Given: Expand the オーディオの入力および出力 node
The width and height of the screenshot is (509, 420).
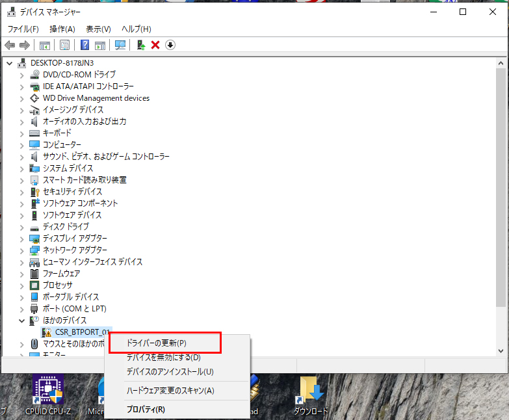Looking at the screenshot, I should tap(21, 122).
